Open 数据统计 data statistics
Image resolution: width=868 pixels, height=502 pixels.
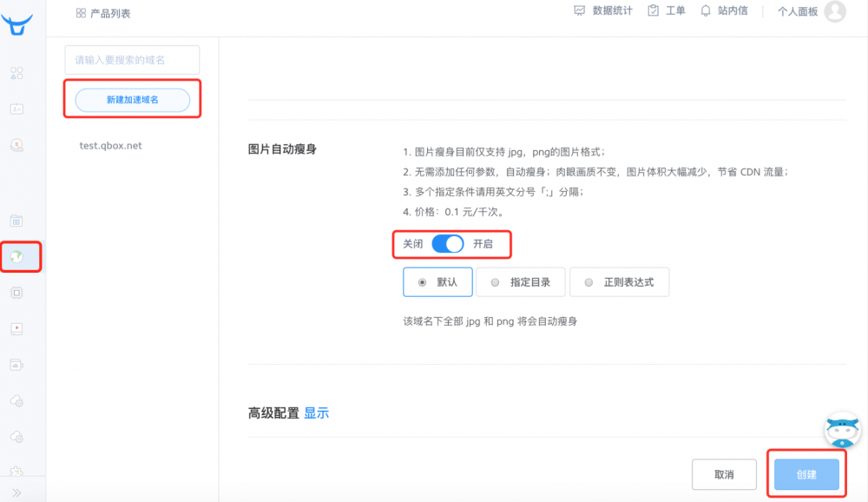point(603,10)
